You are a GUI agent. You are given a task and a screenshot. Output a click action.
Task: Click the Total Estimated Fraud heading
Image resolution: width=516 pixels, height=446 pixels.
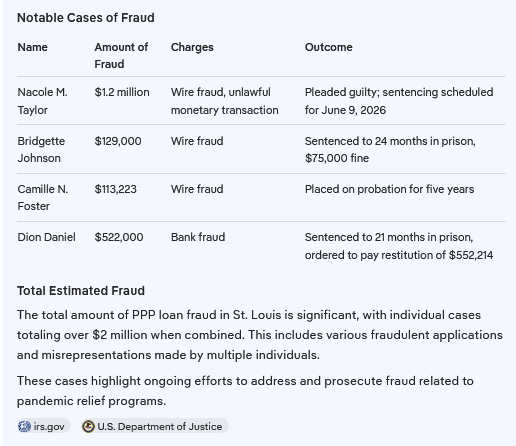(x=81, y=291)
